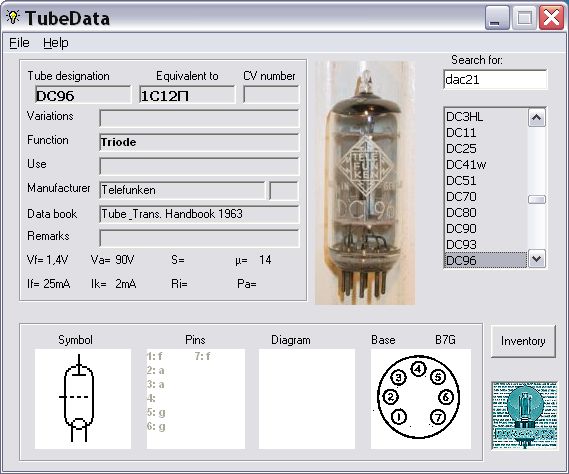This screenshot has height=474, width=569.
Task: Click the tube list's down arrow
Action: [x=537, y=259]
